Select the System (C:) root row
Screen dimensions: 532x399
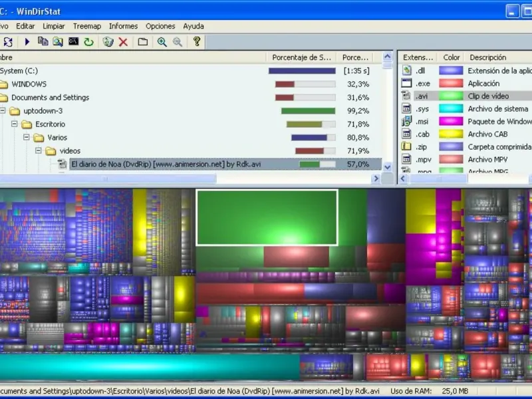click(x=19, y=71)
